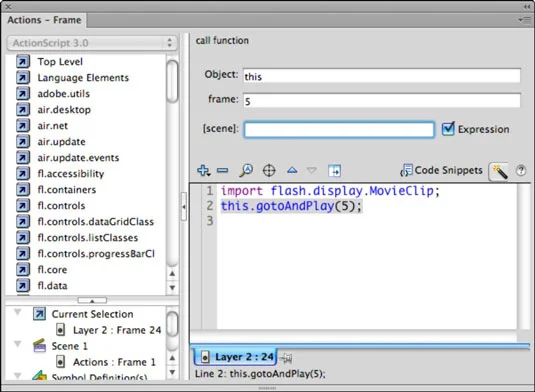
Task: Open the air.update package
Action: click(61, 142)
